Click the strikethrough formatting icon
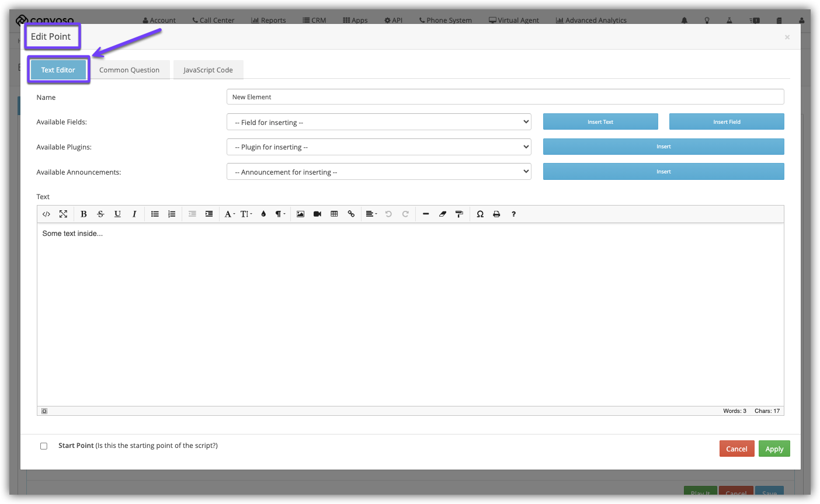The image size is (820, 504). click(100, 214)
